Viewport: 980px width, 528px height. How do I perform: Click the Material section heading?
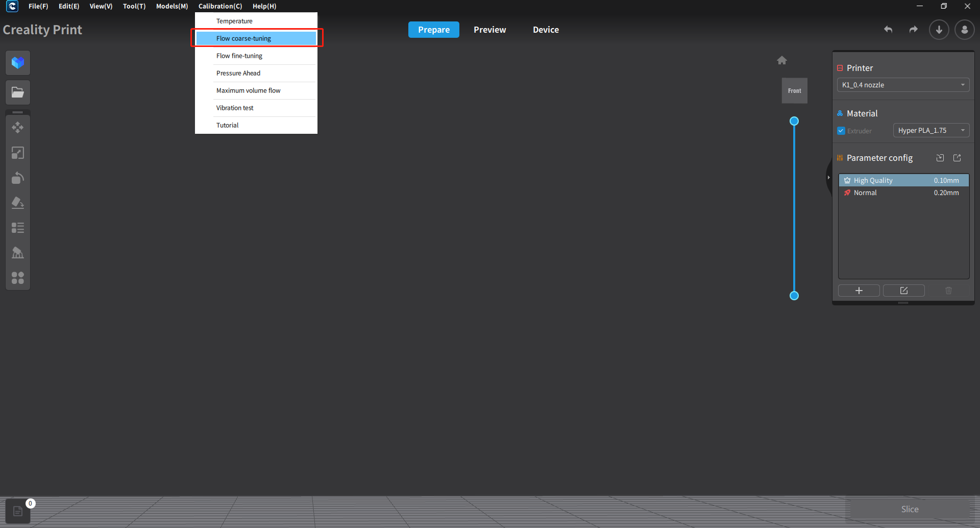tap(862, 113)
